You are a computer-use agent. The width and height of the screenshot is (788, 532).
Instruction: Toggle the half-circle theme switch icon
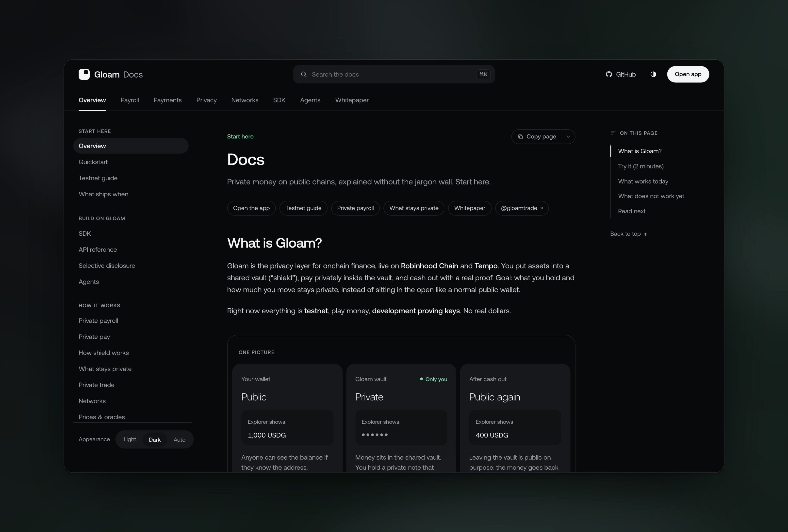pos(653,74)
